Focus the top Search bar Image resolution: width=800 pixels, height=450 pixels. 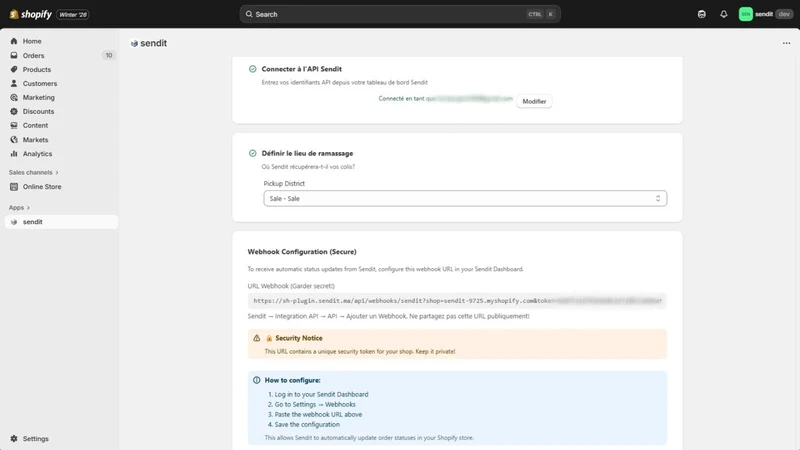coord(400,14)
